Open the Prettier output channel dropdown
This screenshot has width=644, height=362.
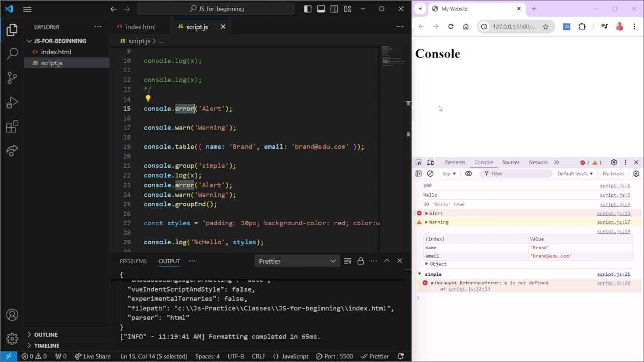click(297, 261)
